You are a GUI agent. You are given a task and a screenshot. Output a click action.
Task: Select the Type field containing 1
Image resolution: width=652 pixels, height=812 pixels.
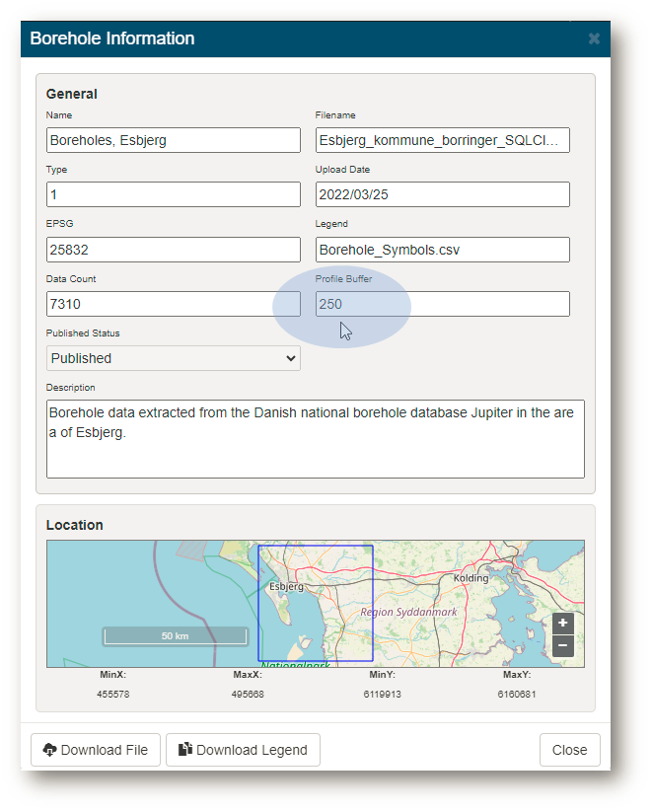click(173, 194)
